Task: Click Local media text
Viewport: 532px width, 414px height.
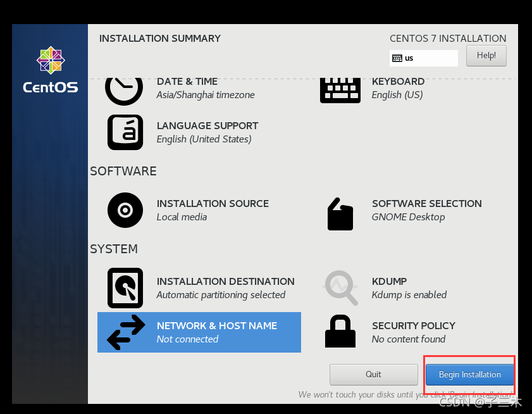Action: click(x=182, y=217)
